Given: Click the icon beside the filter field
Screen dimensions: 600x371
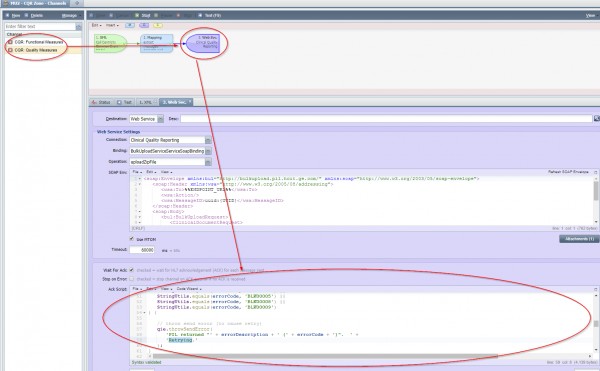Looking at the screenshot, I should click(x=79, y=26).
